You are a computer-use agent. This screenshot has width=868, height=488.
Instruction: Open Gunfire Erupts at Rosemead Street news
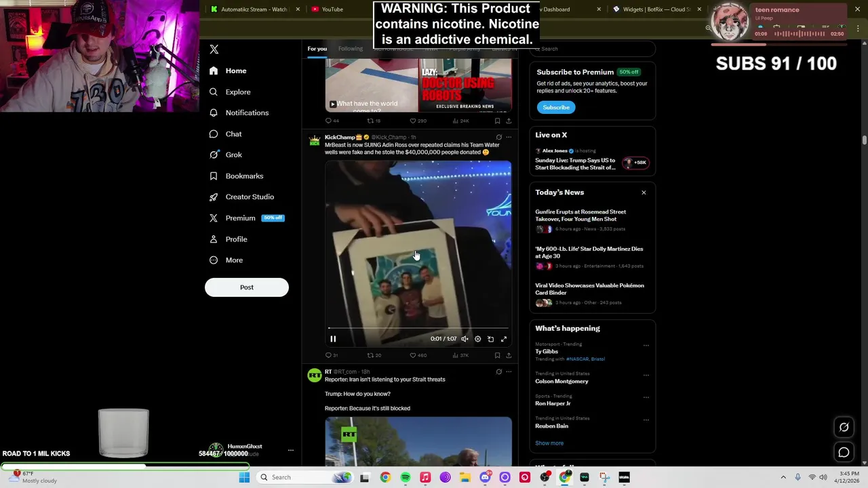coord(592,220)
